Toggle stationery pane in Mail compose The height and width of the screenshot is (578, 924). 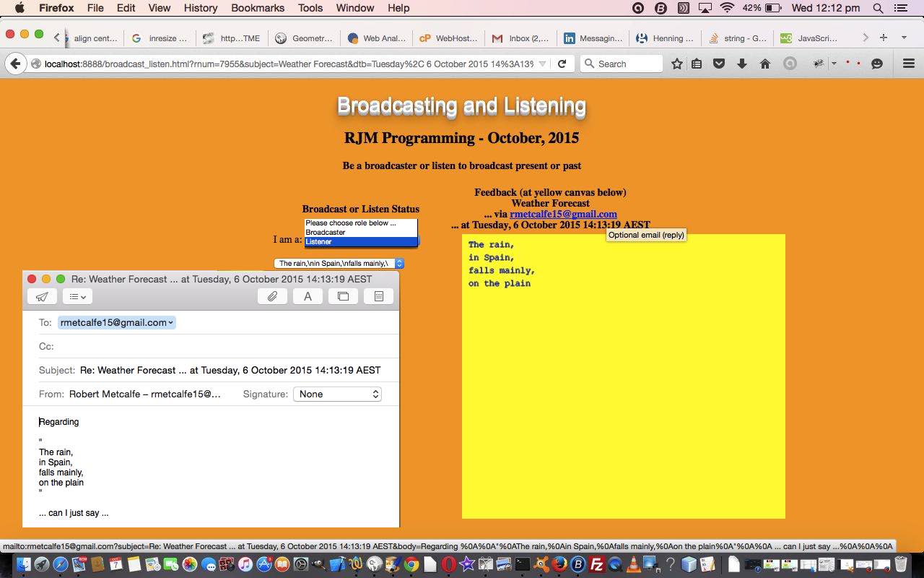point(378,296)
